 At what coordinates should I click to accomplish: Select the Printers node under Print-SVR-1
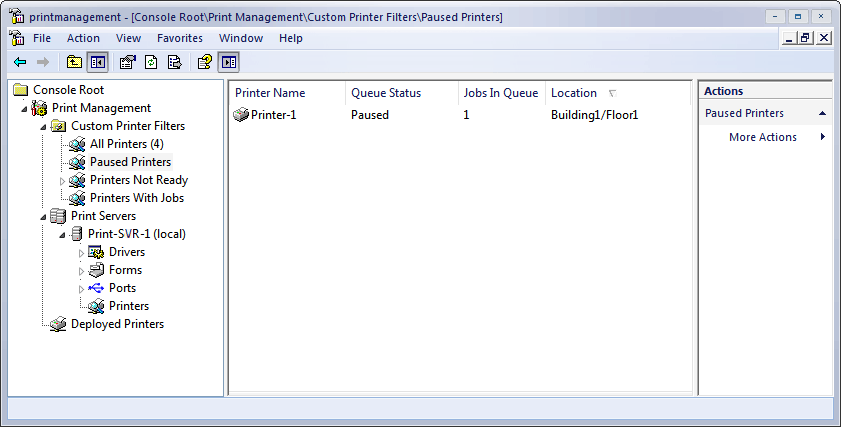click(x=129, y=306)
